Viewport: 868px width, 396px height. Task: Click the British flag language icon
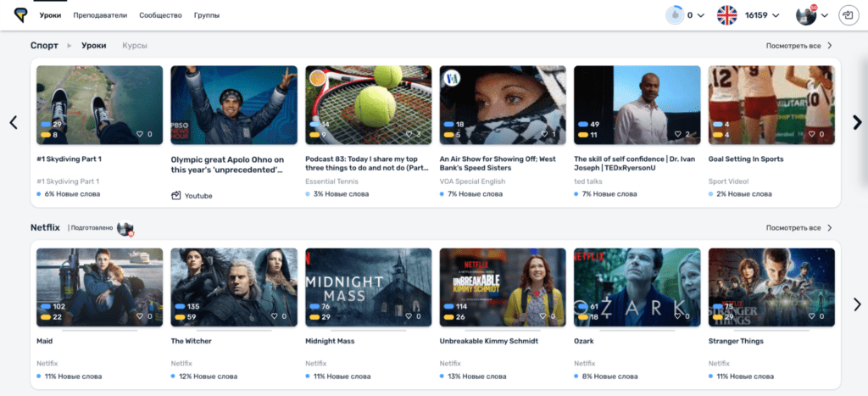[x=727, y=15]
